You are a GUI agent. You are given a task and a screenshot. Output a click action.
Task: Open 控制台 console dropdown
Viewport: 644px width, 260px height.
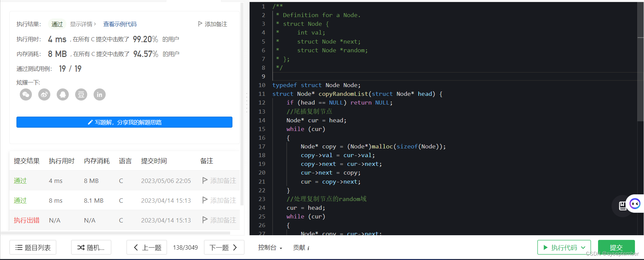270,248
